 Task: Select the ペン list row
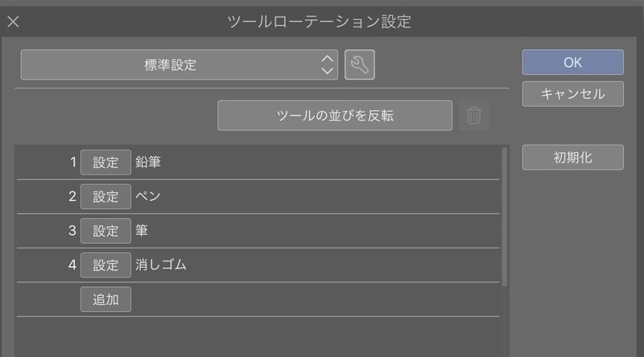pos(258,196)
